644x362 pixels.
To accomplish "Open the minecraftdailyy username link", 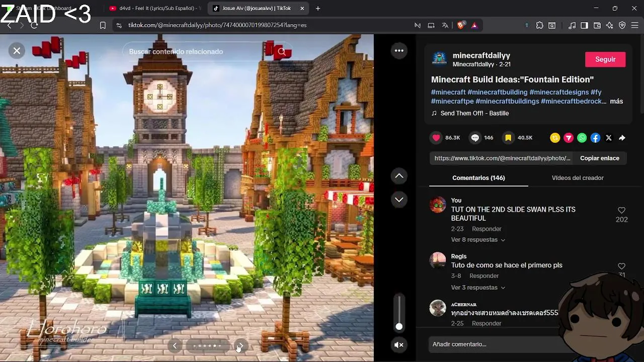I will point(481,55).
